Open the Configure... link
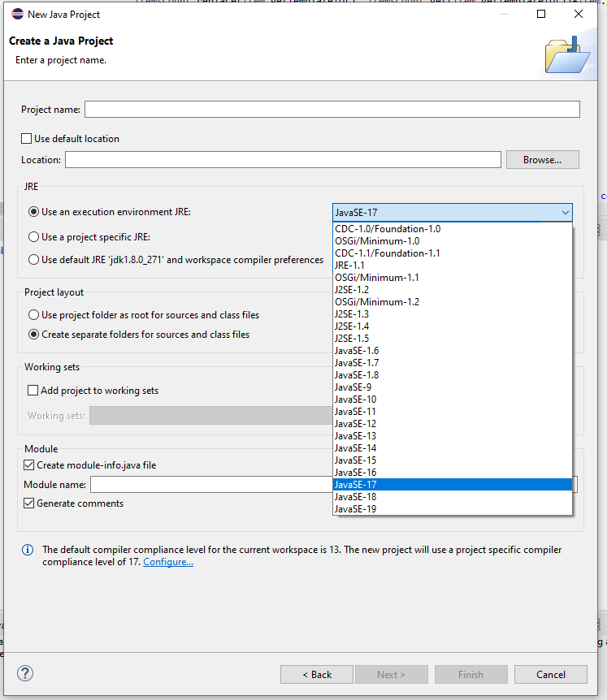This screenshot has width=607, height=700. click(168, 562)
